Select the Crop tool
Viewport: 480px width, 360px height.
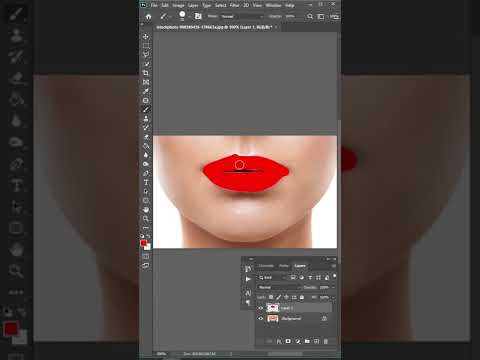(x=146, y=73)
